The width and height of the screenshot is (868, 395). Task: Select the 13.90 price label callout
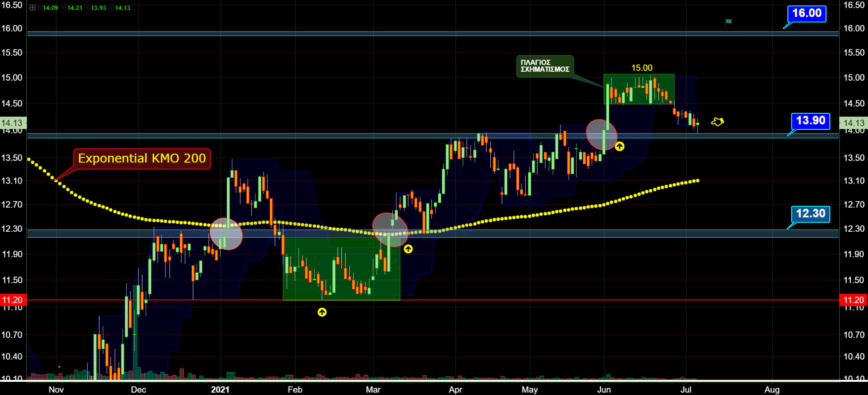[810, 121]
